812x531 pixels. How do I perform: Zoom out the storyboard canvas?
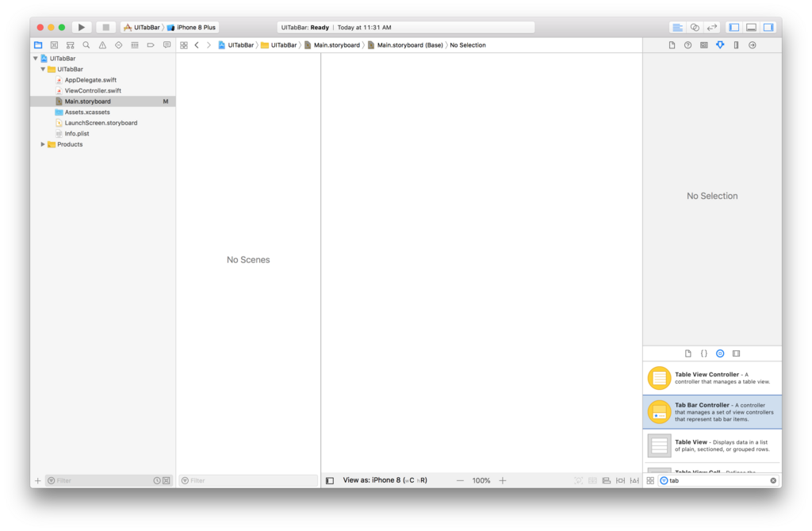(460, 481)
